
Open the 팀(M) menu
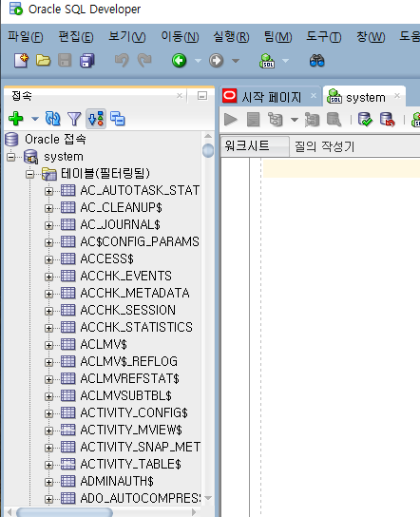tap(277, 36)
